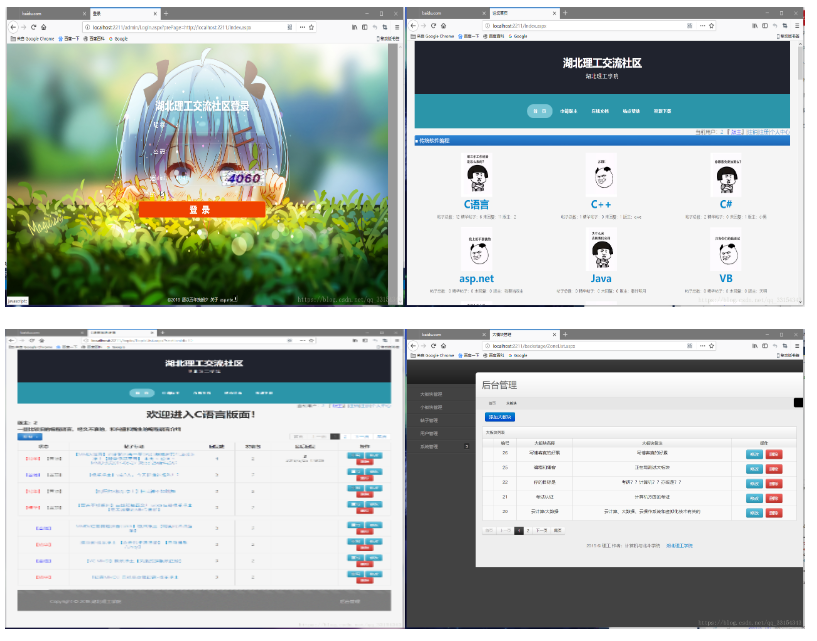Select the highlighted 首页 tab in the community nav bar
This screenshot has height=641, width=817.
[539, 111]
